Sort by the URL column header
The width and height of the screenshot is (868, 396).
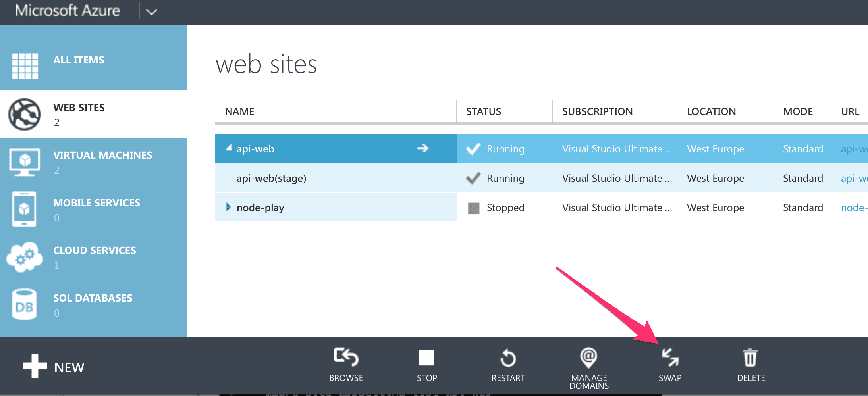pos(850,111)
